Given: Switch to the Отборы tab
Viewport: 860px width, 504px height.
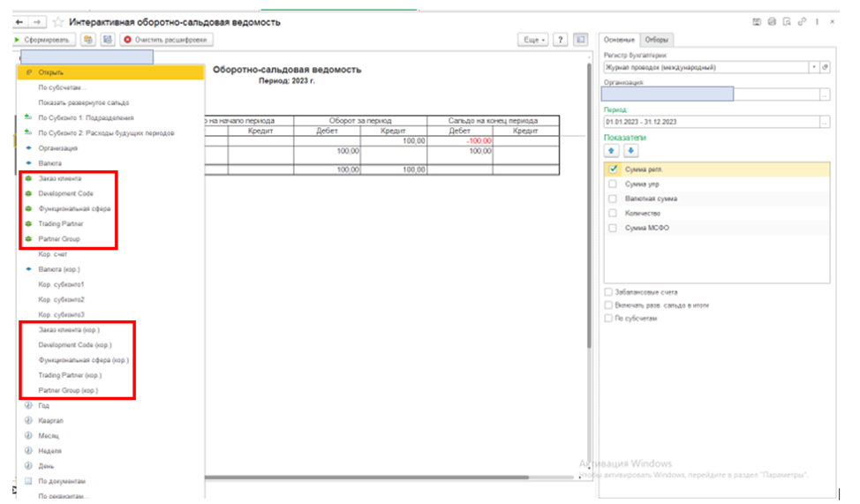Looking at the screenshot, I should tap(656, 40).
